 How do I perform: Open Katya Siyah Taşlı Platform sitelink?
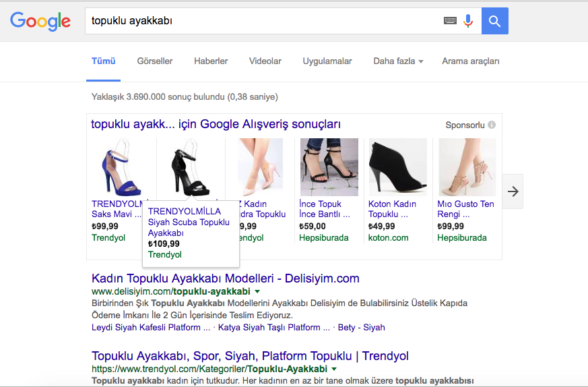(x=274, y=327)
